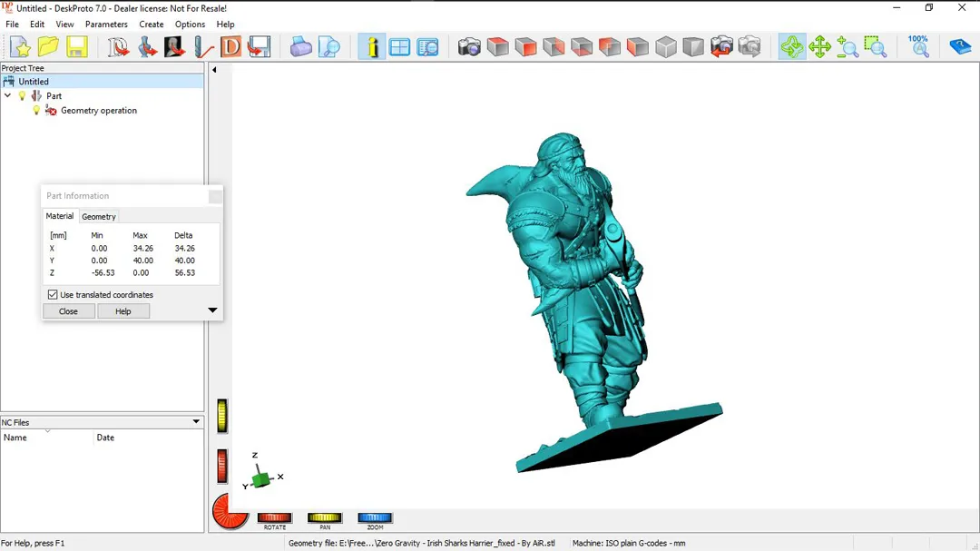Click the Help button in dialog
Image resolution: width=980 pixels, height=551 pixels.
tap(123, 311)
